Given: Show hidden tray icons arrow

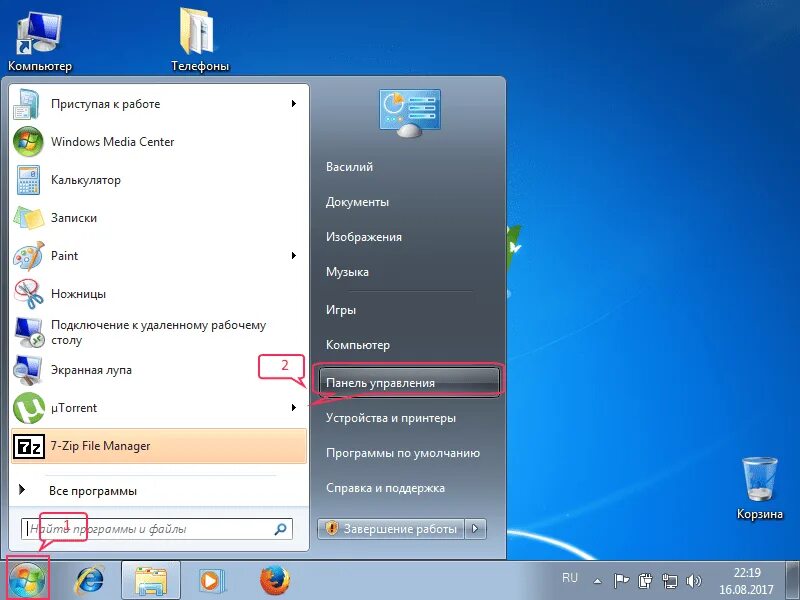Looking at the screenshot, I should click(597, 581).
